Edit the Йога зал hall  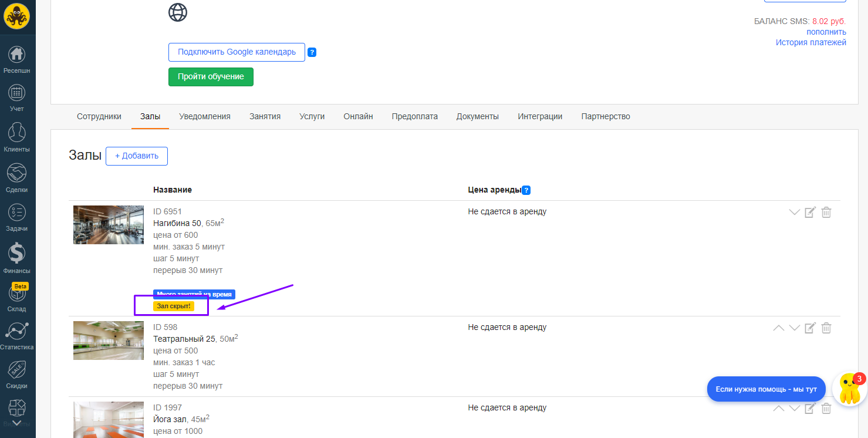(810, 408)
